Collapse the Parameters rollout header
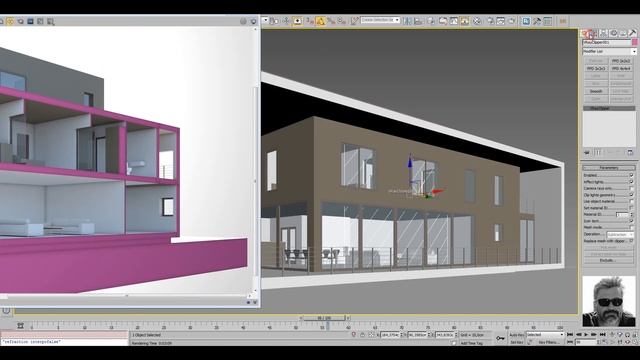This screenshot has width=640, height=360. (x=609, y=168)
